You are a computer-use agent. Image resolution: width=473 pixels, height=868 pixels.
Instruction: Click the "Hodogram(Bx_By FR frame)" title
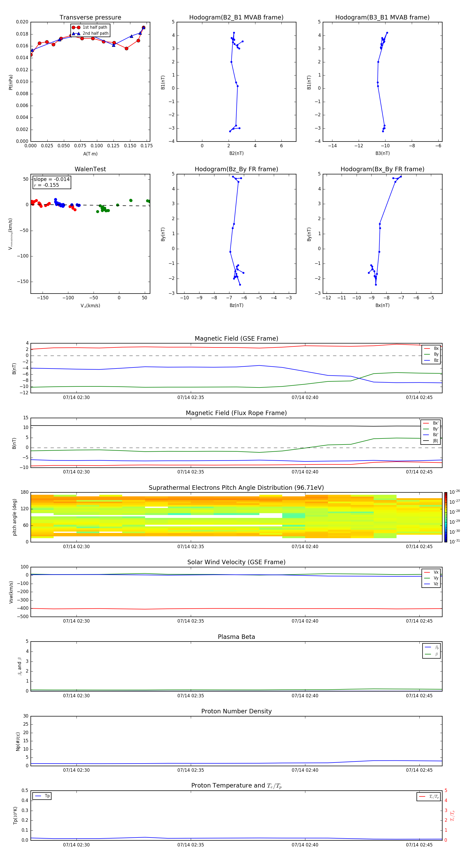click(382, 169)
